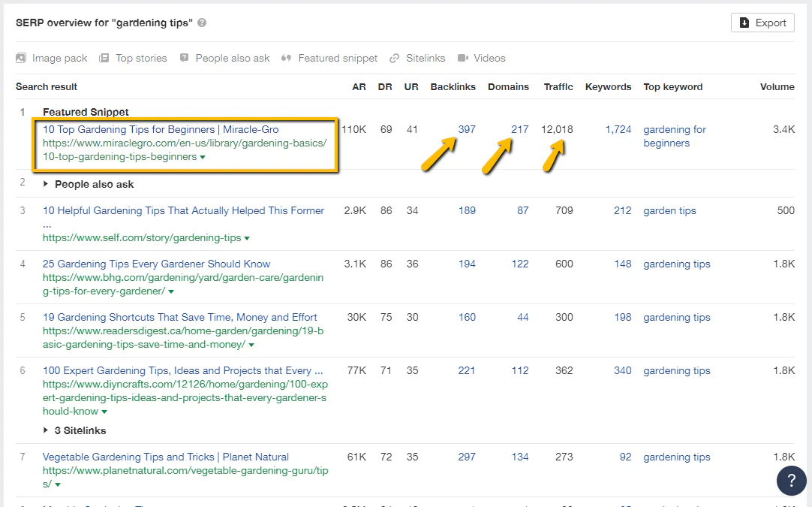Click the self.com/story/gardening-tips URL
Image resolution: width=812 pixels, height=507 pixels.
pyautogui.click(x=142, y=238)
